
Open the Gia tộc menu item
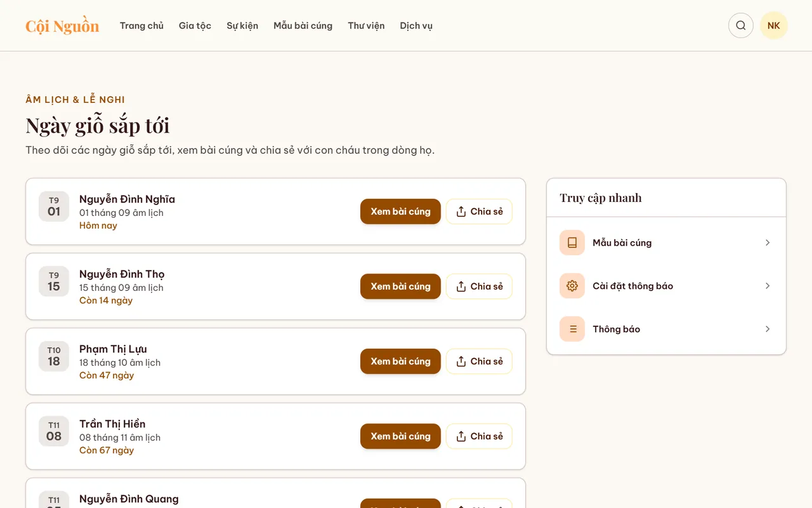tap(195, 25)
